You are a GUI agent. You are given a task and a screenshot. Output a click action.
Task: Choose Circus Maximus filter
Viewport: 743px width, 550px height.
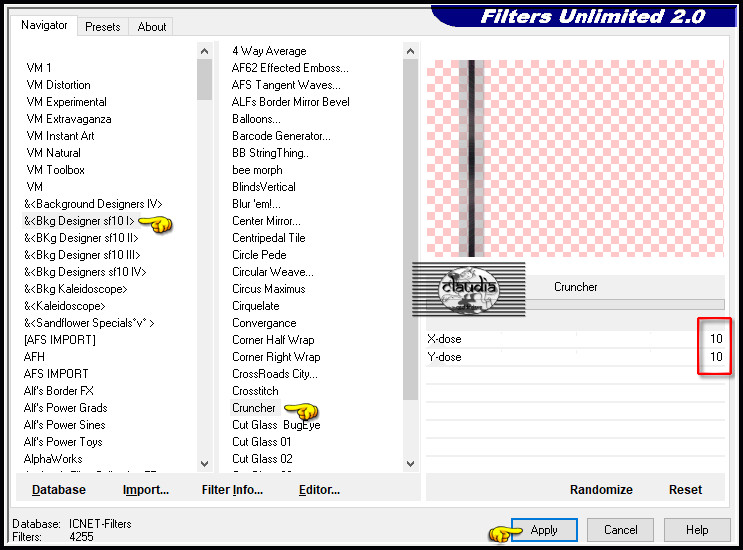point(269,289)
